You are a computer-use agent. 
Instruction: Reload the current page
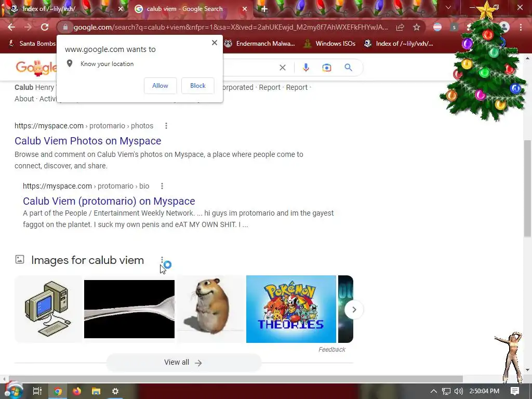[x=45, y=27]
